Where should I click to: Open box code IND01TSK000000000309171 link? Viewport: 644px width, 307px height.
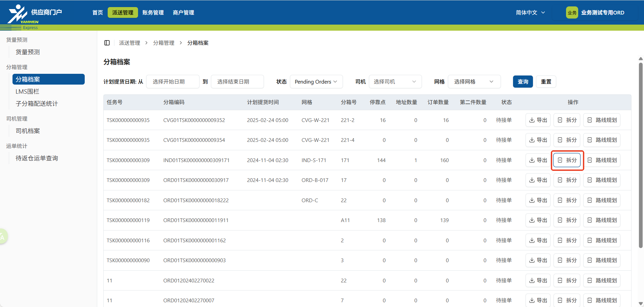[196, 160]
